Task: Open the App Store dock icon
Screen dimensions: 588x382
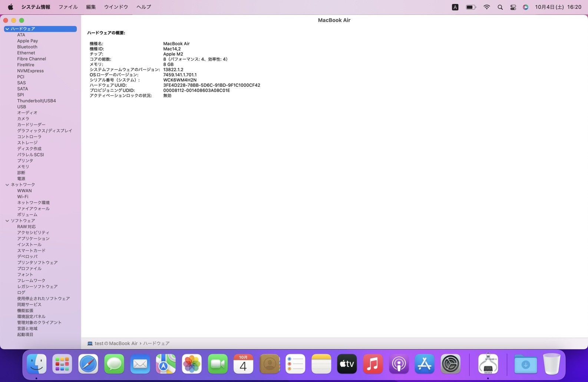Action: tap(425, 364)
